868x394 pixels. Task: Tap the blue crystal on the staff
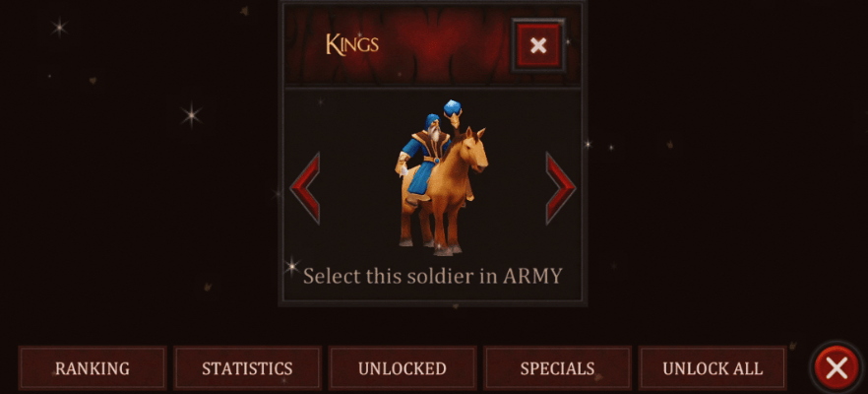(x=453, y=107)
